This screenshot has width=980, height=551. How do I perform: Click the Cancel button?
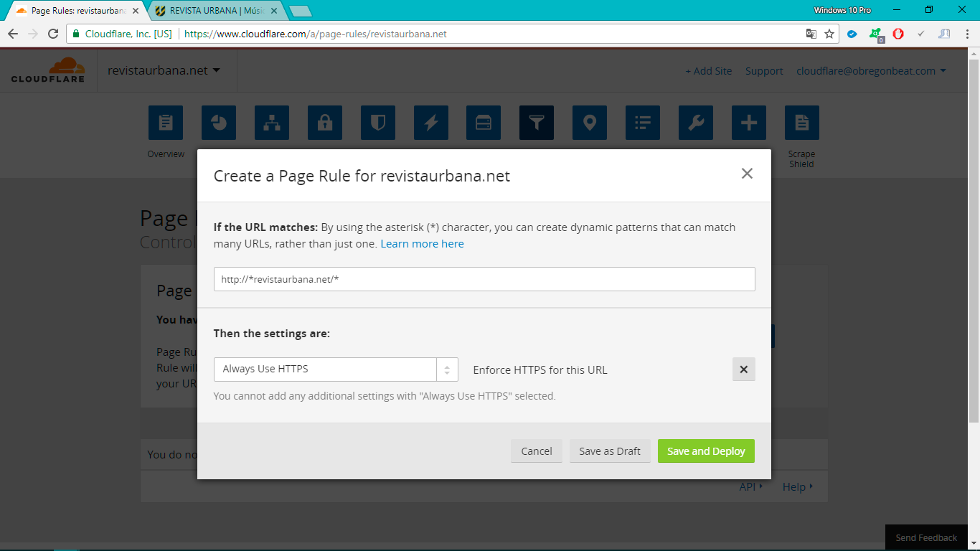pyautogui.click(x=537, y=451)
